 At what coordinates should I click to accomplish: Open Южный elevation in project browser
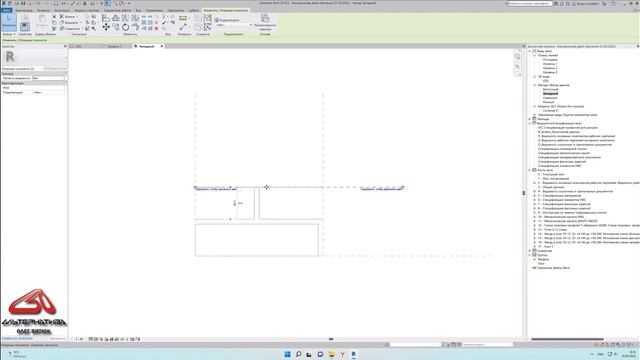click(x=549, y=102)
